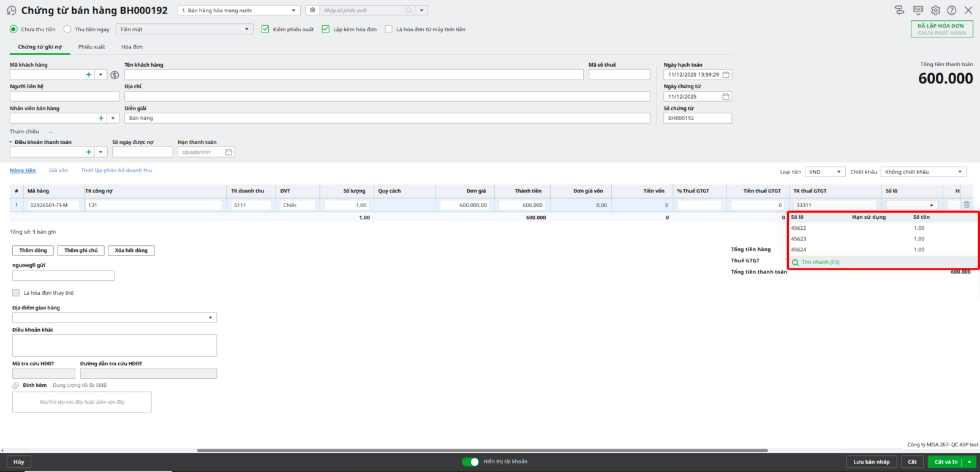980x472 pixels.
Task: Click the Thêm dòng button
Action: pos(33,250)
